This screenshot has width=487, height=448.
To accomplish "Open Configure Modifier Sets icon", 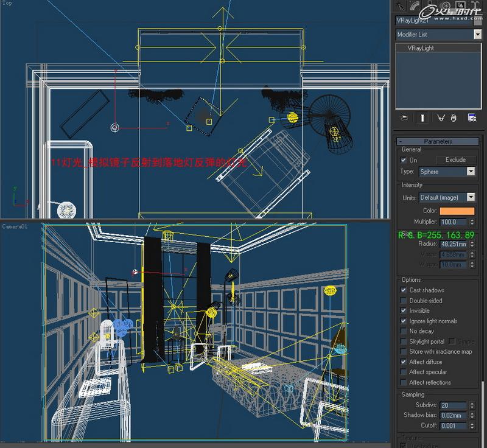I will [x=472, y=117].
